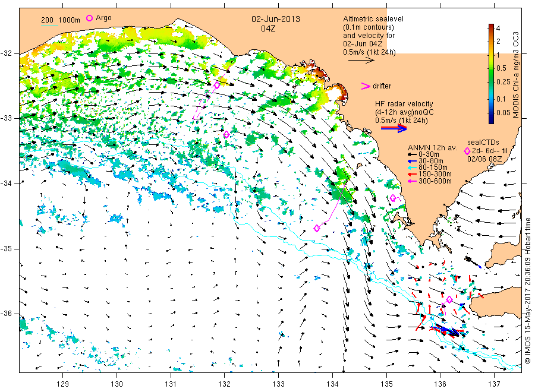Click the '-36' latitude axis label

[x=6, y=314]
